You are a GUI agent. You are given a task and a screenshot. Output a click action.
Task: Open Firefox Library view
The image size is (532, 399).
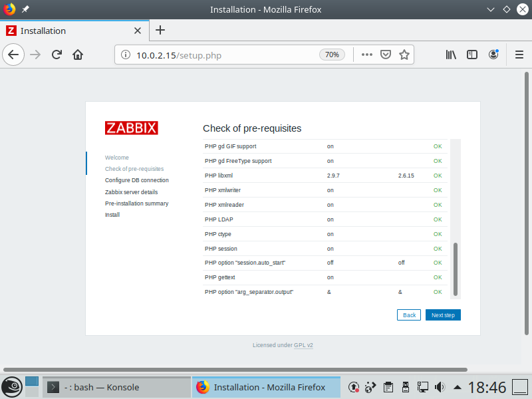[451, 55]
